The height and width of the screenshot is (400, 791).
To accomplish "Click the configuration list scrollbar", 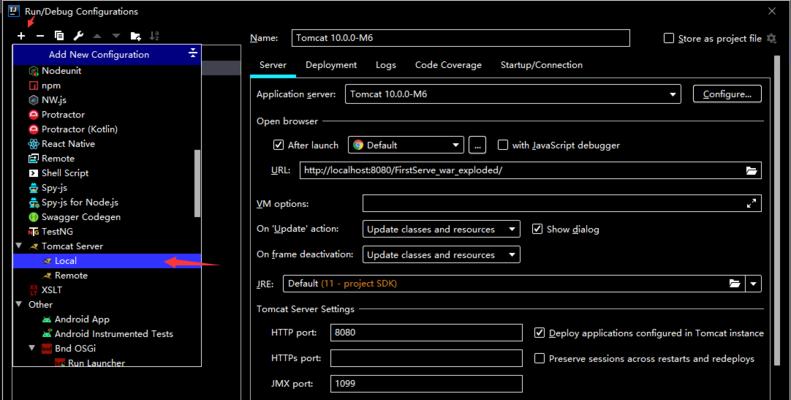I will click(x=197, y=183).
